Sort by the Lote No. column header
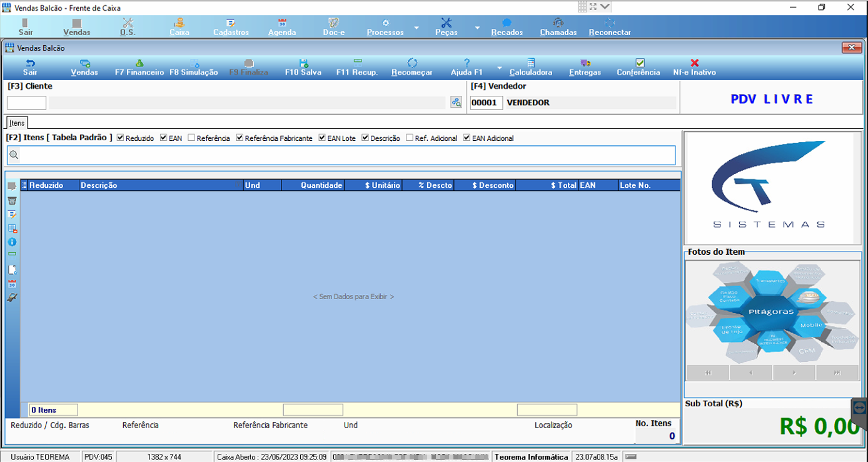Viewport: 868px width, 462px height. pyautogui.click(x=649, y=185)
